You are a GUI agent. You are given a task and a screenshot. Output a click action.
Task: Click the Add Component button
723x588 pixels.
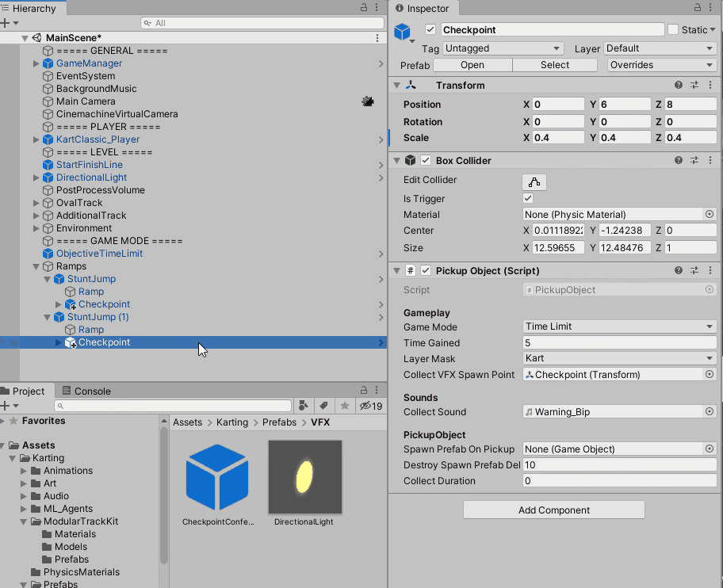554,510
